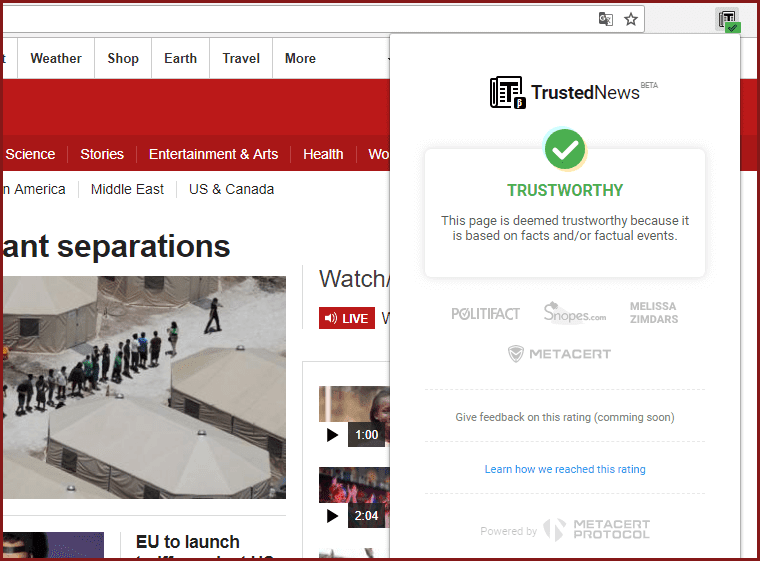760x561 pixels.
Task: Click the Google Translate icon in address bar
Action: 605,19
